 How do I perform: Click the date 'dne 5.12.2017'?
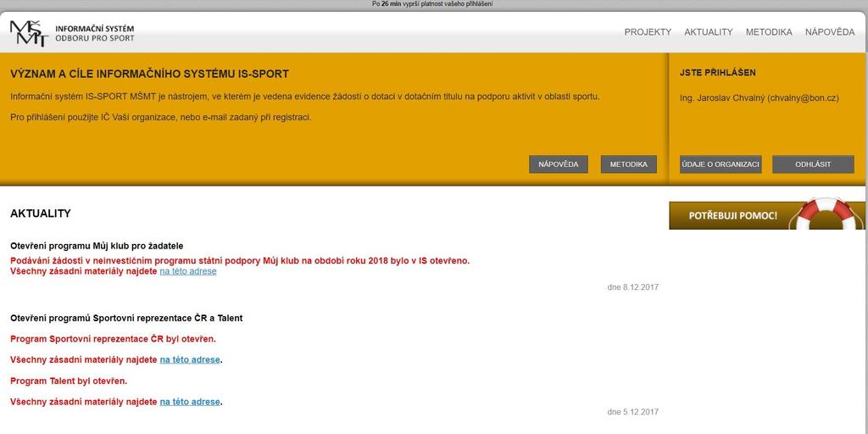632,412
